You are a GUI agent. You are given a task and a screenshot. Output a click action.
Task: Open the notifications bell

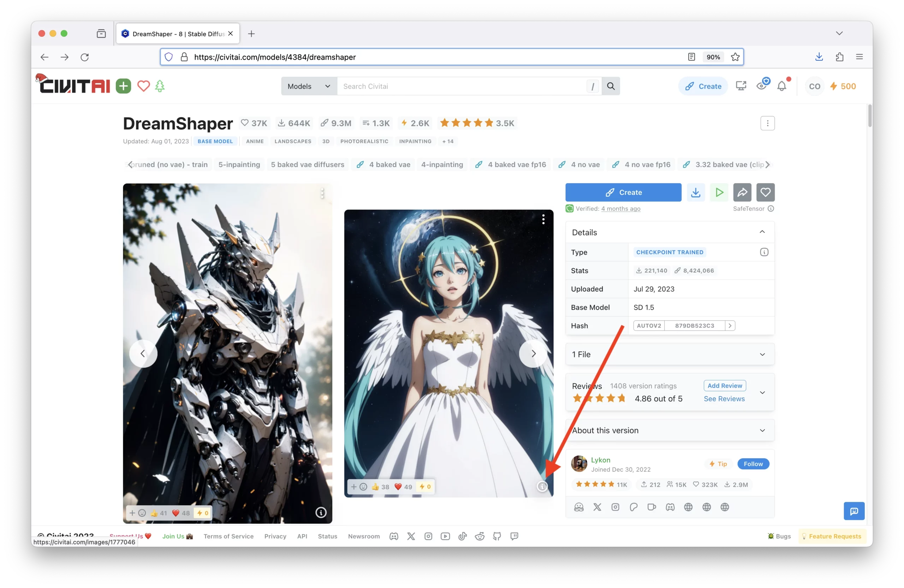(x=782, y=86)
